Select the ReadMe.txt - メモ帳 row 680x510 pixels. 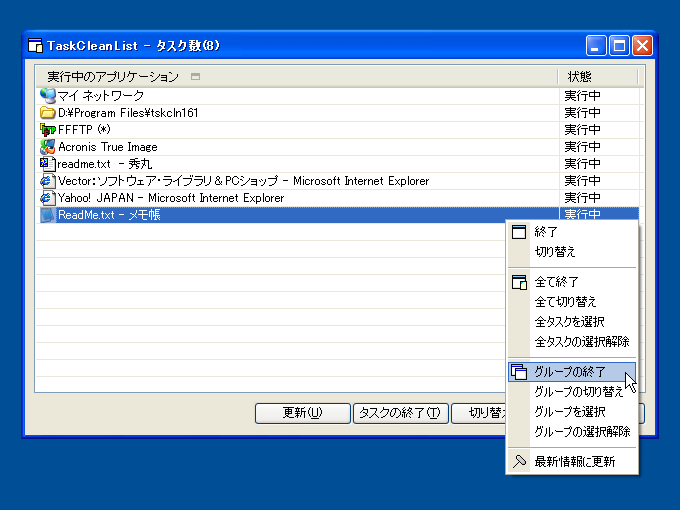(337, 215)
